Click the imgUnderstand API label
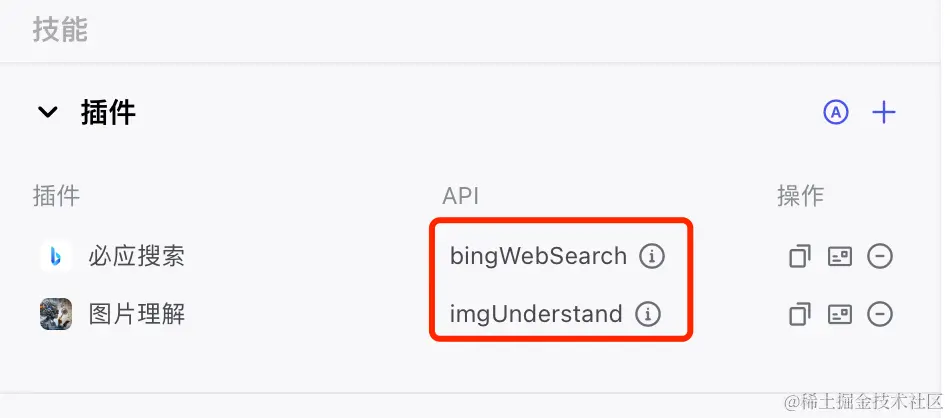 point(536,314)
